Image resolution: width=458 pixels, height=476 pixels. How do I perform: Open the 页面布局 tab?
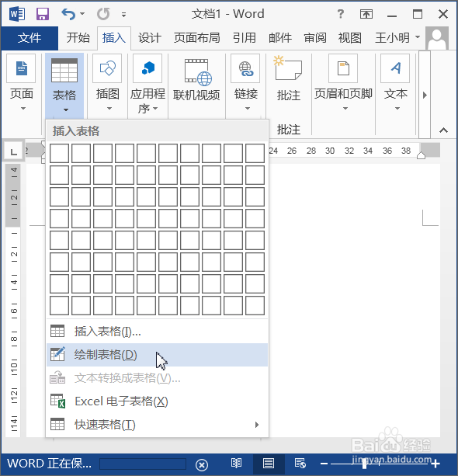coord(196,38)
